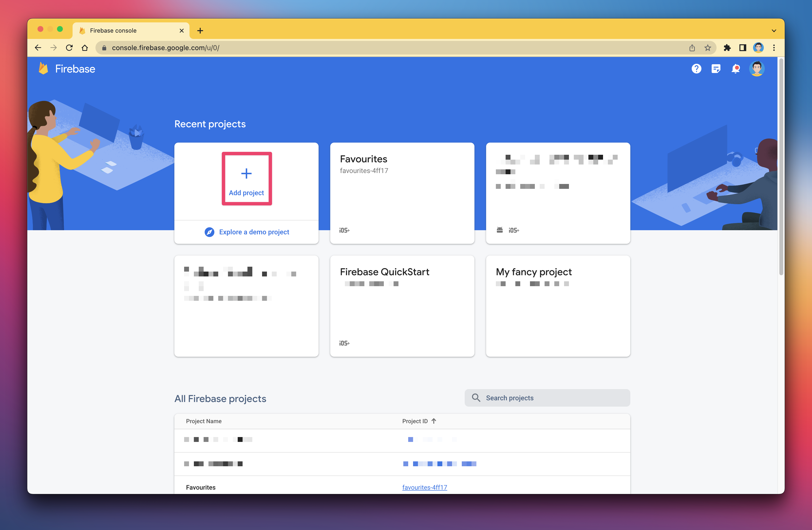Toggle the browser side panel icon
The width and height of the screenshot is (812, 530).
coord(742,48)
